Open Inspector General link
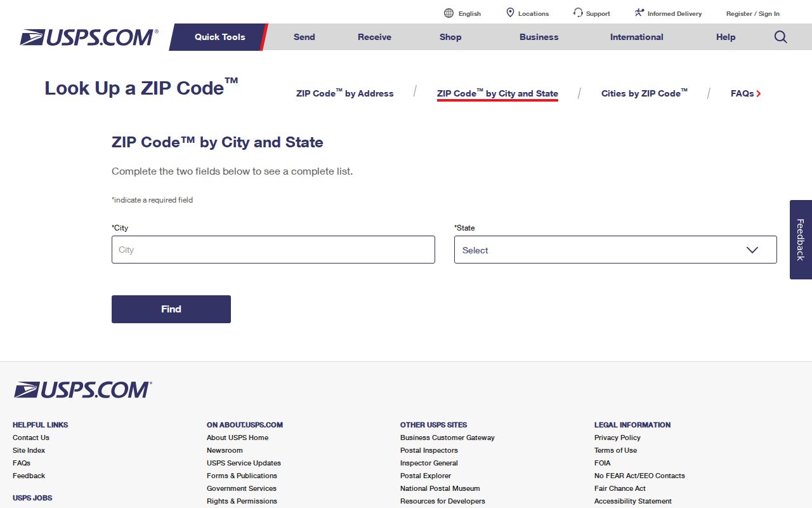This screenshot has width=812, height=508. coord(429,463)
